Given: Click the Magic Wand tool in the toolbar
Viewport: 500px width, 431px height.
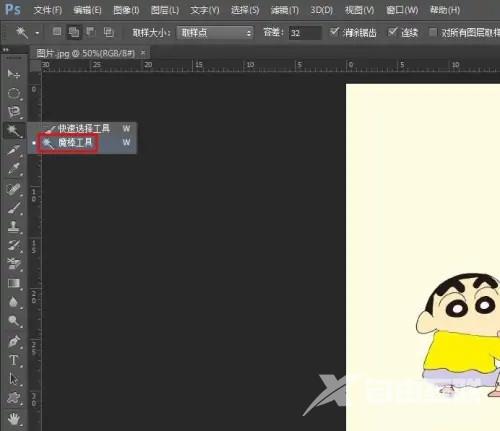Looking at the screenshot, I should 14,131.
